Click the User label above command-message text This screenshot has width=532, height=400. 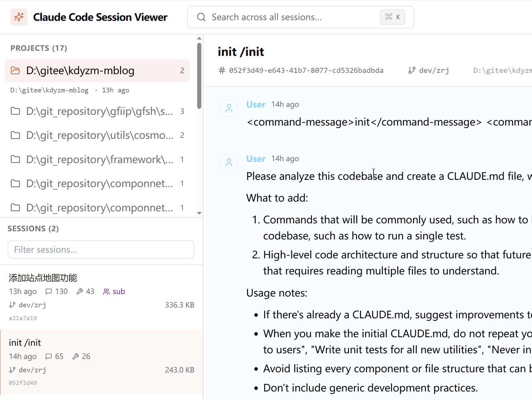coord(256,104)
